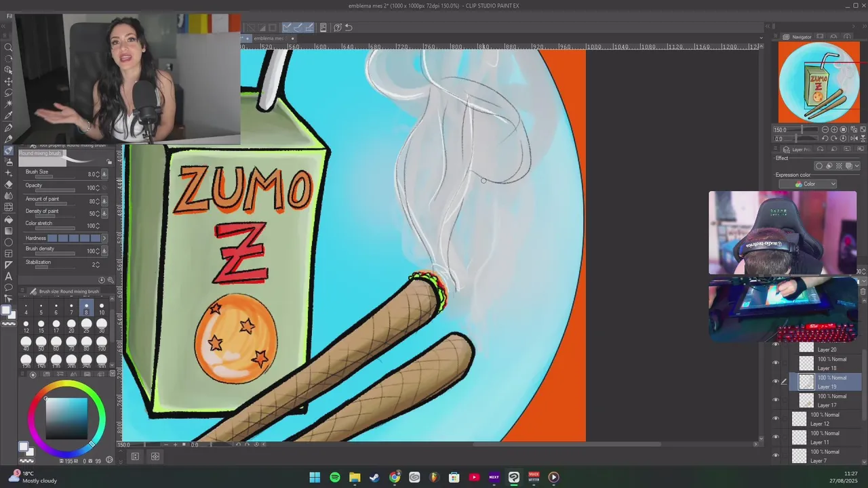Select brush size preset 12
Image resolution: width=868 pixels, height=488 pixels.
(x=26, y=327)
